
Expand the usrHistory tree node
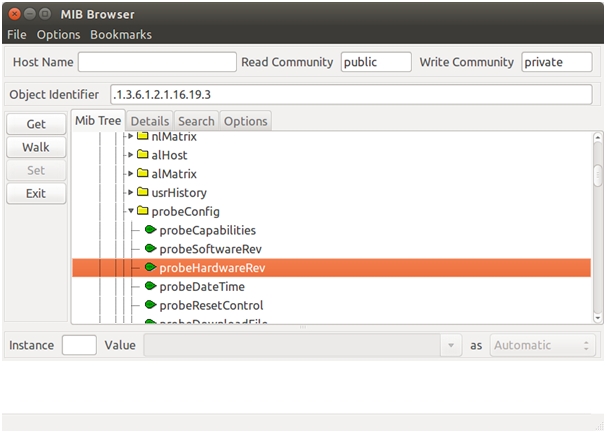[130, 192]
